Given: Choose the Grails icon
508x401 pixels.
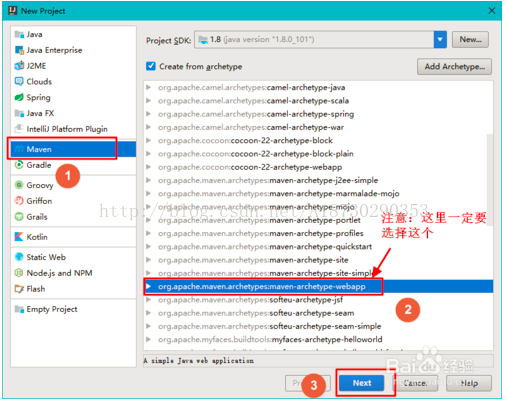Looking at the screenshot, I should point(19,217).
